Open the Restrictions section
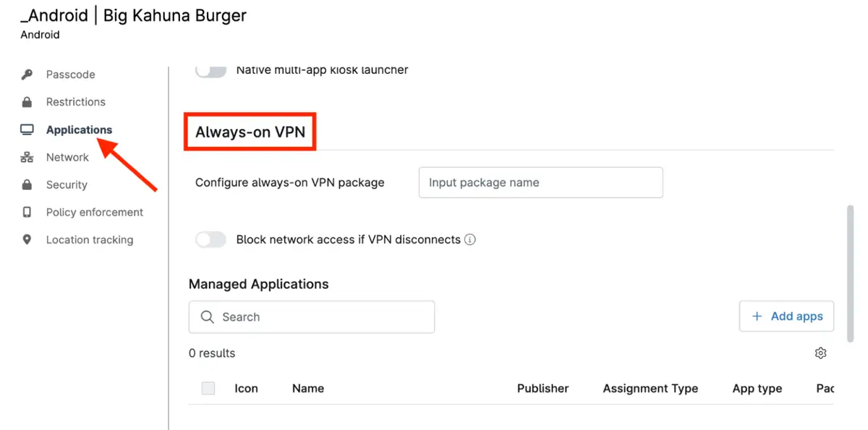868x430 pixels. tap(76, 102)
